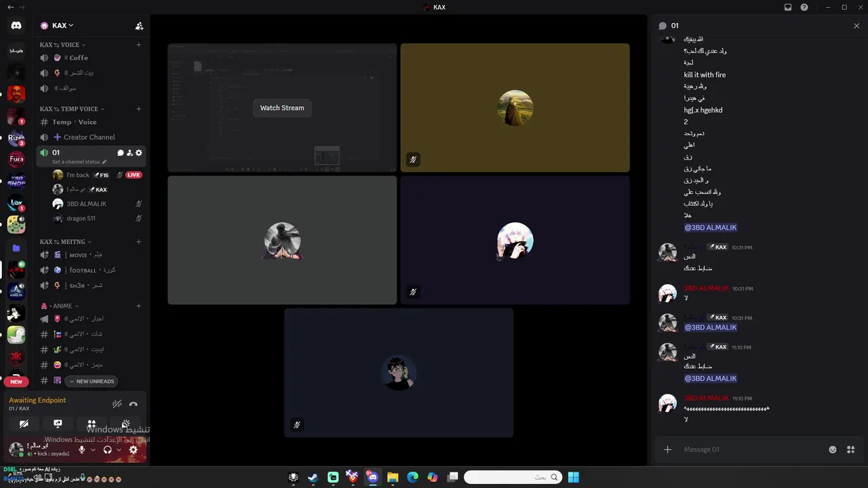Click white-haired avatar tile in call grid
This screenshot has height=488, width=868.
point(515,241)
